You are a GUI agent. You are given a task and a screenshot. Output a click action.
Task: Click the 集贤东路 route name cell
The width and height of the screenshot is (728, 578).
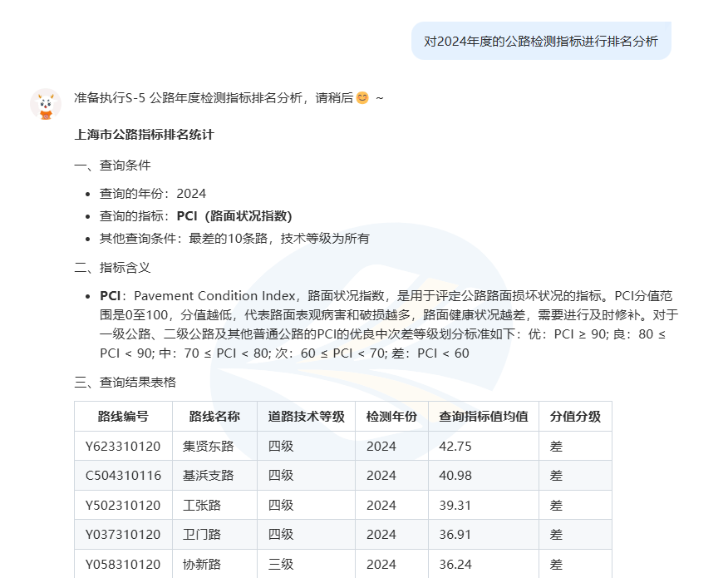click(x=209, y=447)
